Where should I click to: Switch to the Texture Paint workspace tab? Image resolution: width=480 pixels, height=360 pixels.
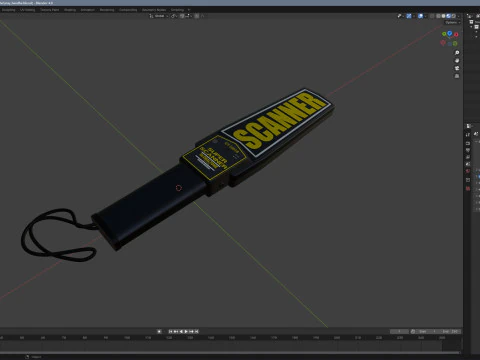[50, 10]
